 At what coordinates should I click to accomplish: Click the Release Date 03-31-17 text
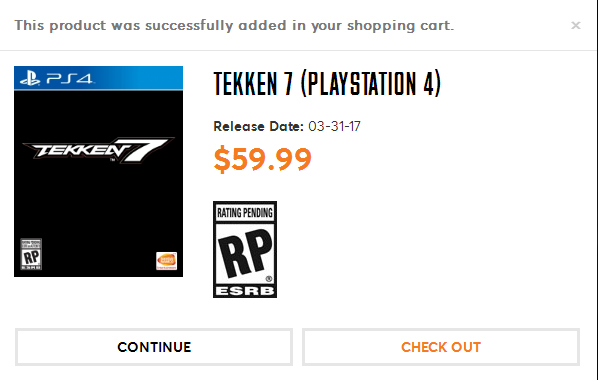[287, 126]
